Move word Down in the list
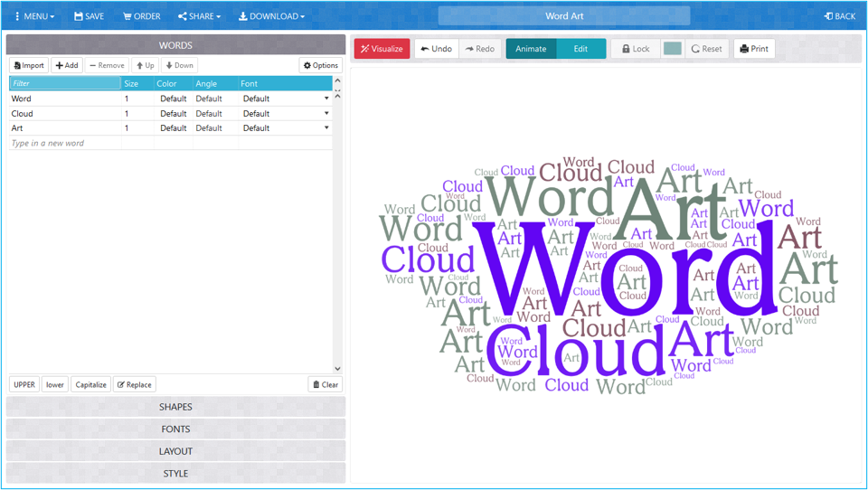Viewport: 868px width, 490px height. (x=179, y=65)
